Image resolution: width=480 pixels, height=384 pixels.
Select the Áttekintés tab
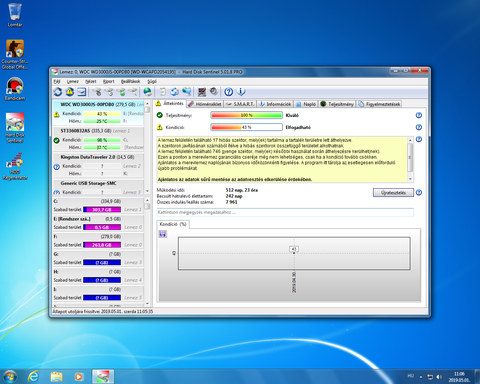pos(170,103)
